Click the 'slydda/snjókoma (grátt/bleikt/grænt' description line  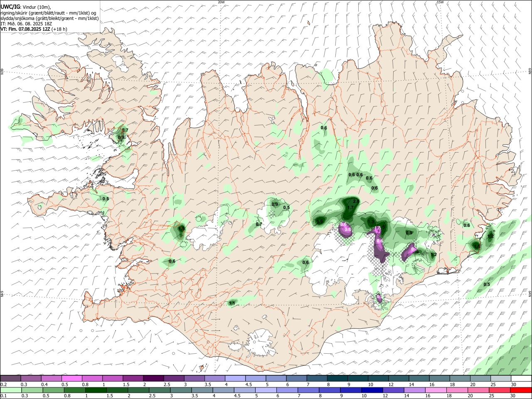(49, 18)
